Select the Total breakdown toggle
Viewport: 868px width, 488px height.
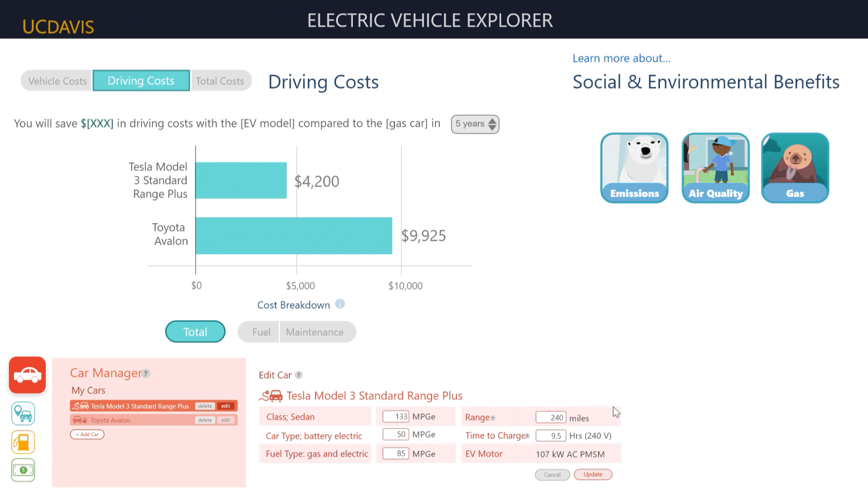pyautogui.click(x=195, y=332)
